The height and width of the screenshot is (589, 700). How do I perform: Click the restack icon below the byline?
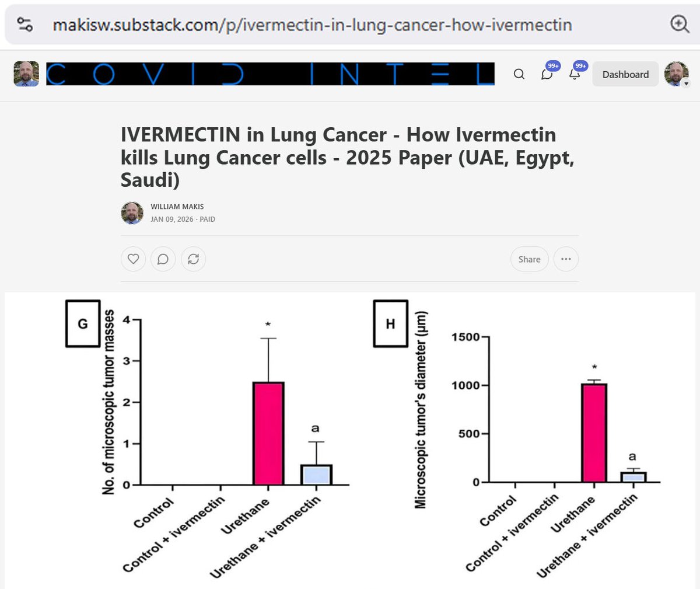point(193,259)
